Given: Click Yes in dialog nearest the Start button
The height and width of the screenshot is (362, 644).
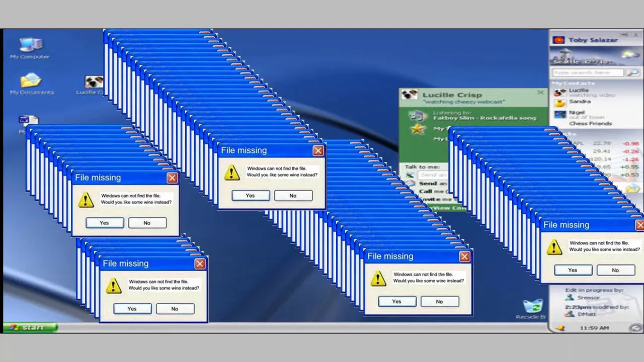Looking at the screenshot, I should 132,309.
